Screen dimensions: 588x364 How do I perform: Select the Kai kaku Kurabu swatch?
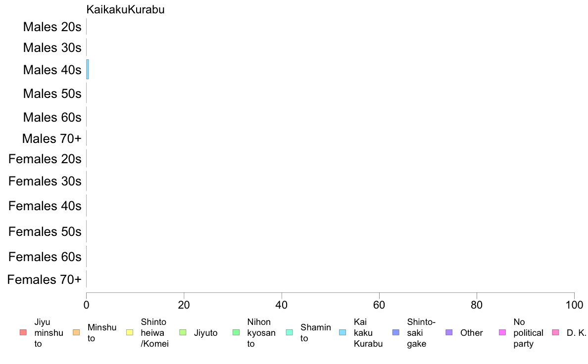pyautogui.click(x=343, y=332)
